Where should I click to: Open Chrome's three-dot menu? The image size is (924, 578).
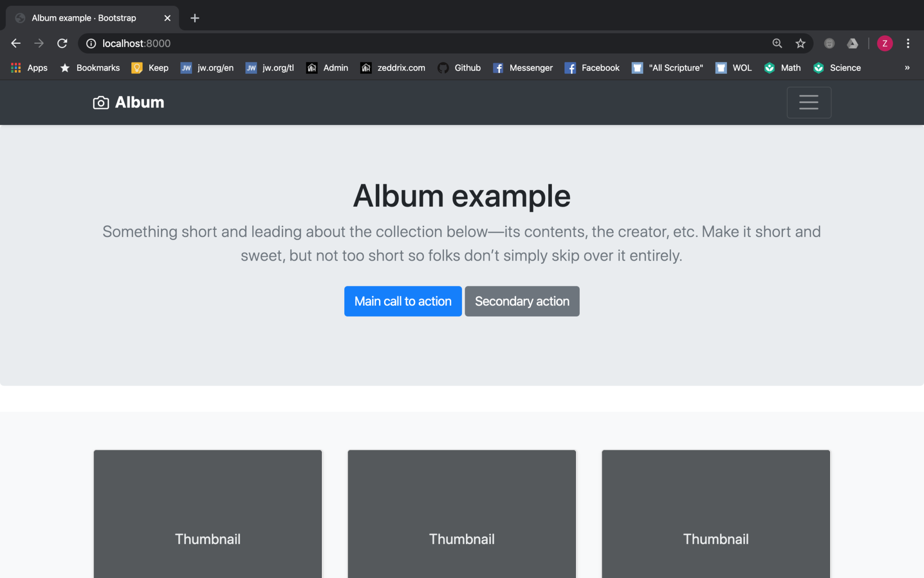pos(907,43)
